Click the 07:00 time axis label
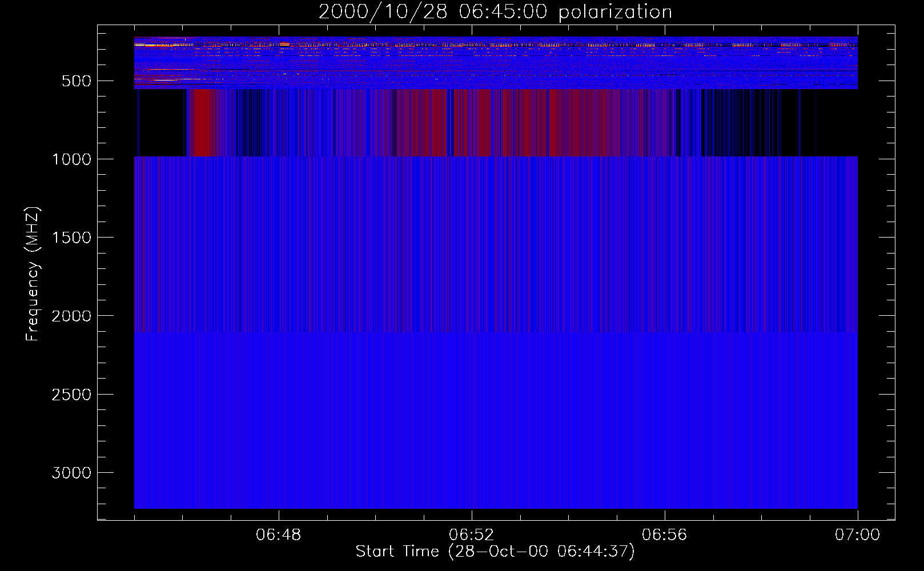Viewport: 924px width, 571px height. click(x=857, y=535)
